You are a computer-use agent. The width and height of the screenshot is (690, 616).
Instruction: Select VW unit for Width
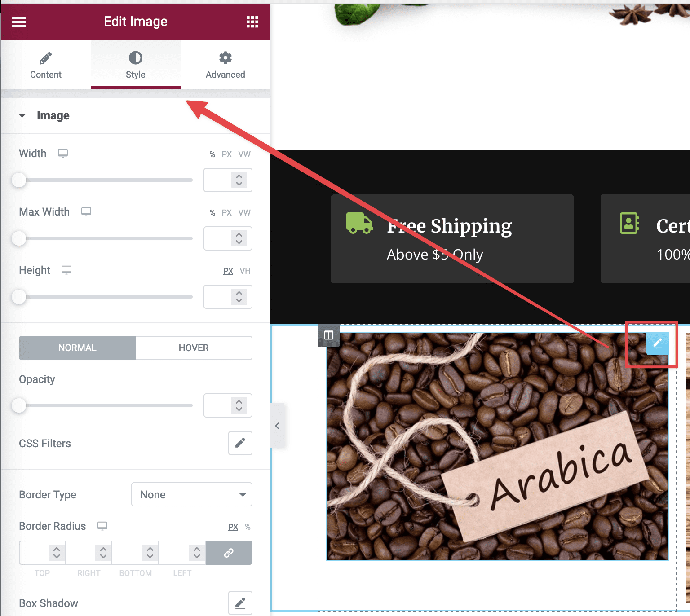pos(244,154)
